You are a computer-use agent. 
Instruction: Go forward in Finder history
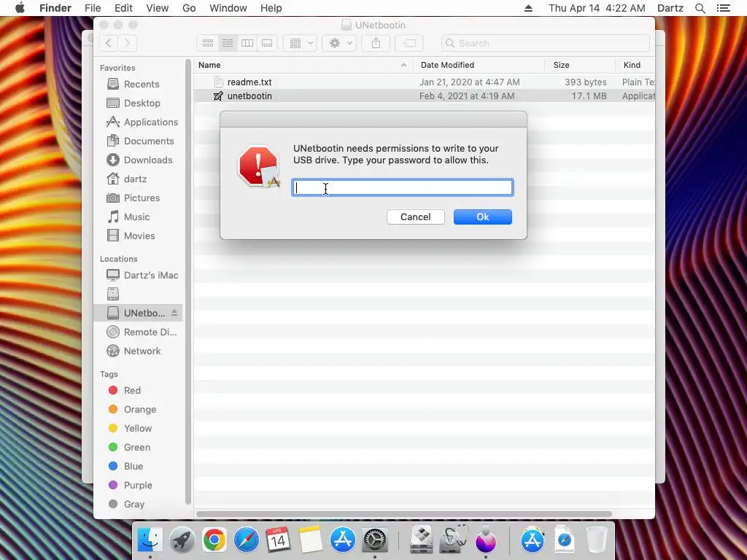point(127,43)
